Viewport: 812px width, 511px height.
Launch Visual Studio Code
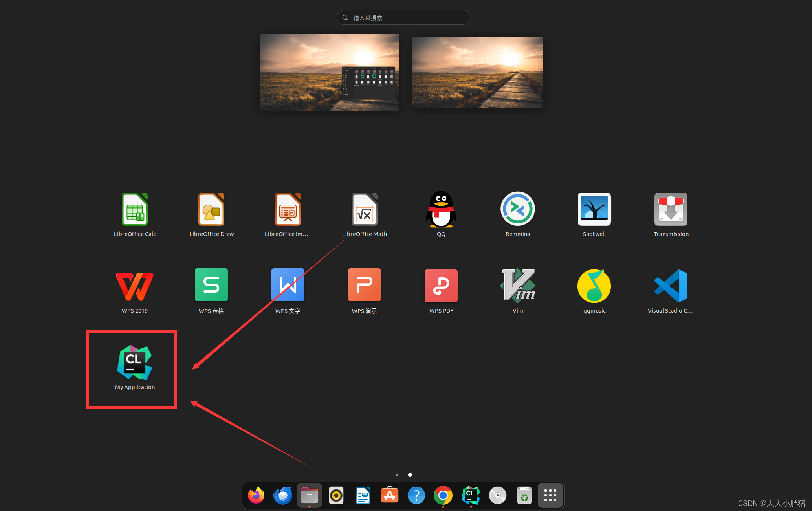click(x=671, y=291)
